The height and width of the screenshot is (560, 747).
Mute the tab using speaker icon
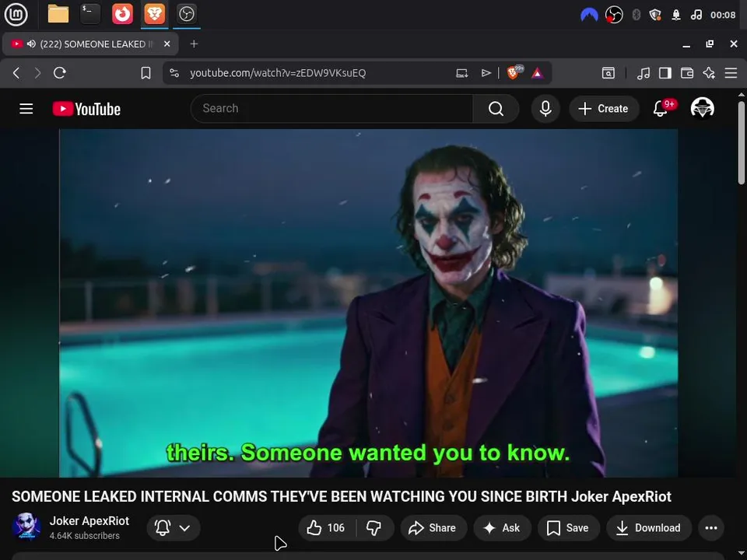[x=31, y=44]
